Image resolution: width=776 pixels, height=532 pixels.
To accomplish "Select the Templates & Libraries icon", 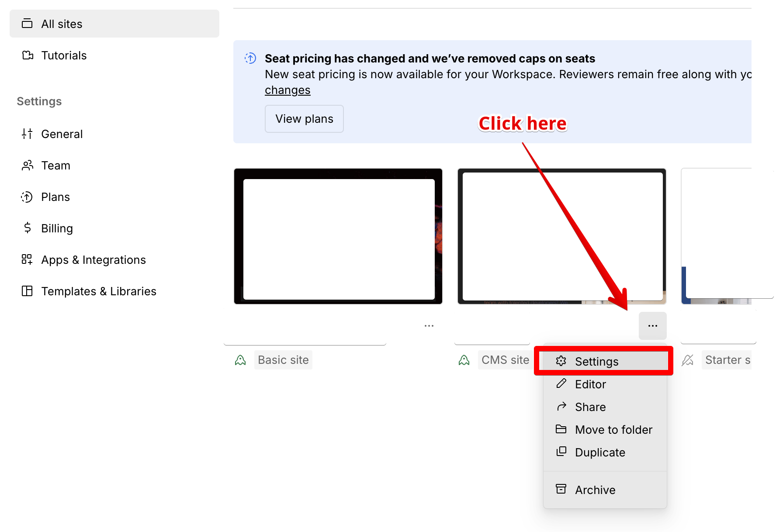I will [x=27, y=291].
